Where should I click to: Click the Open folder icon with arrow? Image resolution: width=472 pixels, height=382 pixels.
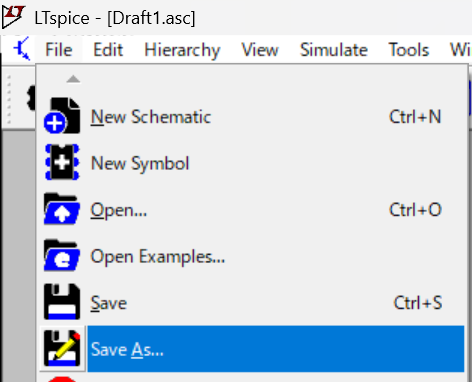(62, 209)
